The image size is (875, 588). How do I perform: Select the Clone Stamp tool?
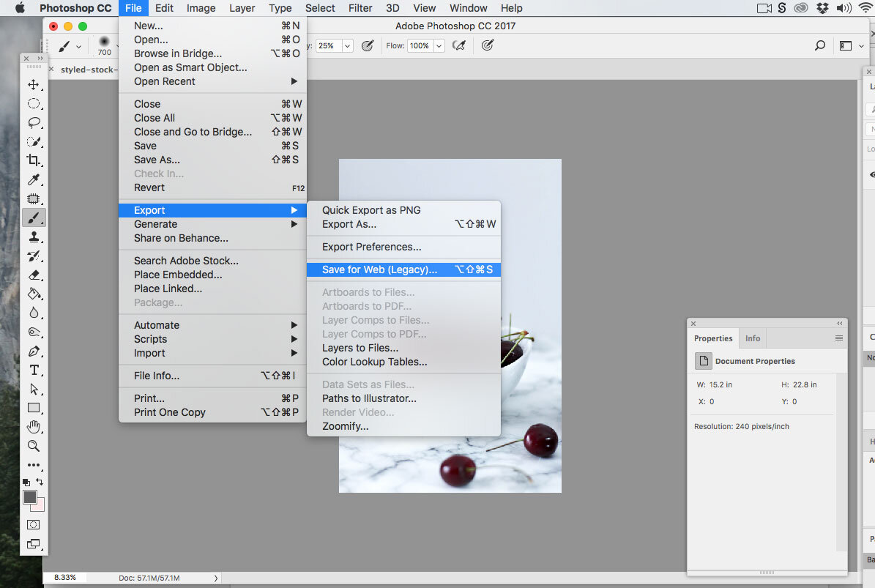tap(34, 237)
